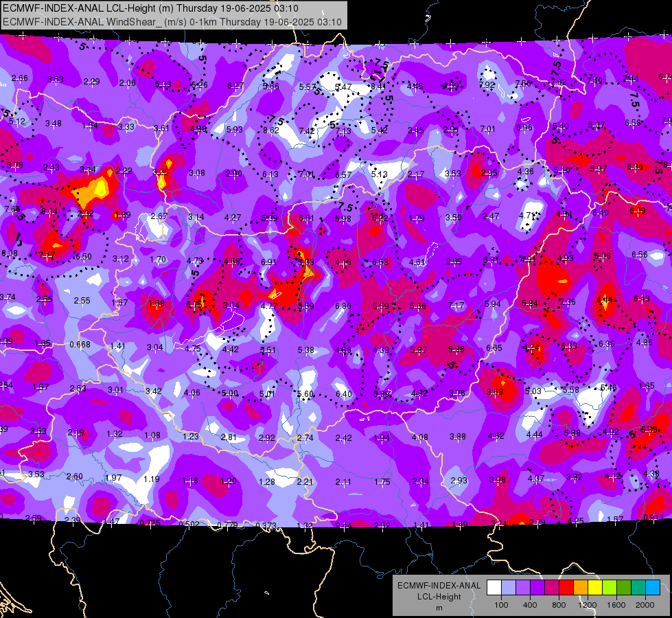Select the lime green legend swatch
This screenshot has height=618, width=672.
(x=610, y=588)
